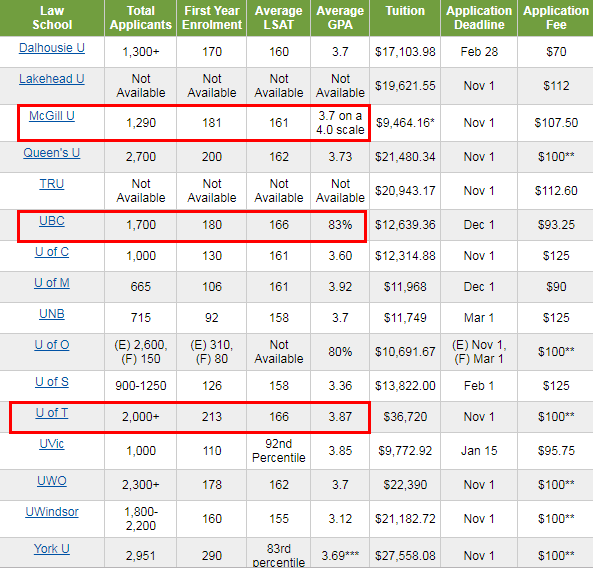This screenshot has height=568, width=593.
Task: Visit the UWindsor link
Action: tap(52, 512)
